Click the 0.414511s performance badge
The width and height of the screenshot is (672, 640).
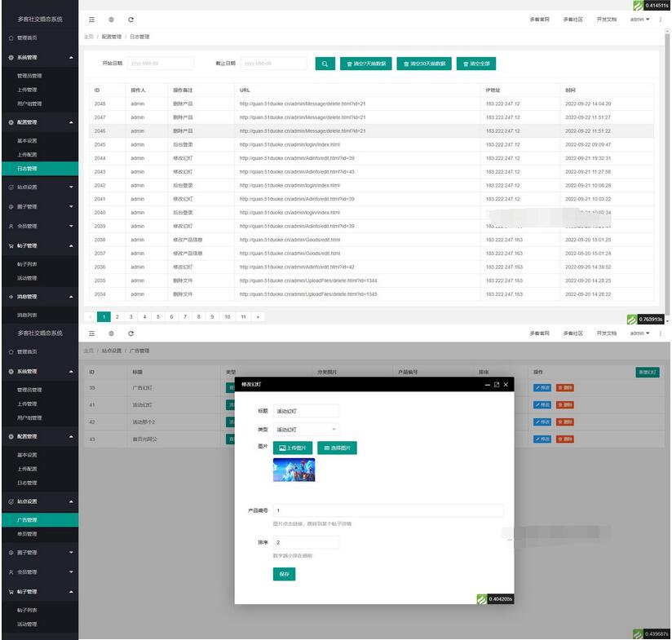pyautogui.click(x=648, y=5)
